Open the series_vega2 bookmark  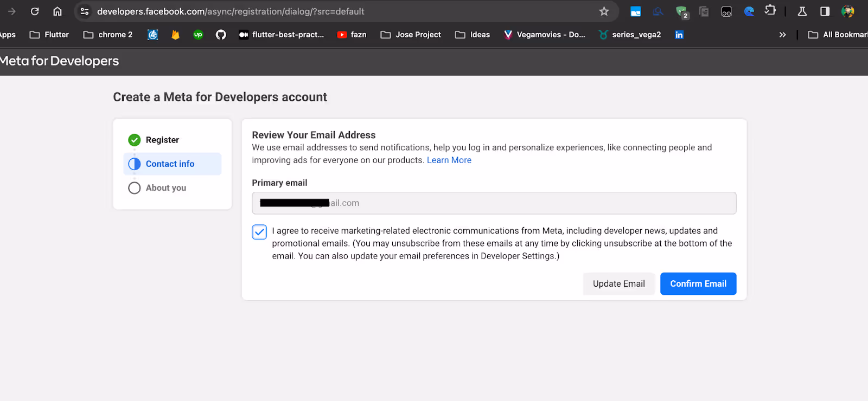[x=630, y=35]
